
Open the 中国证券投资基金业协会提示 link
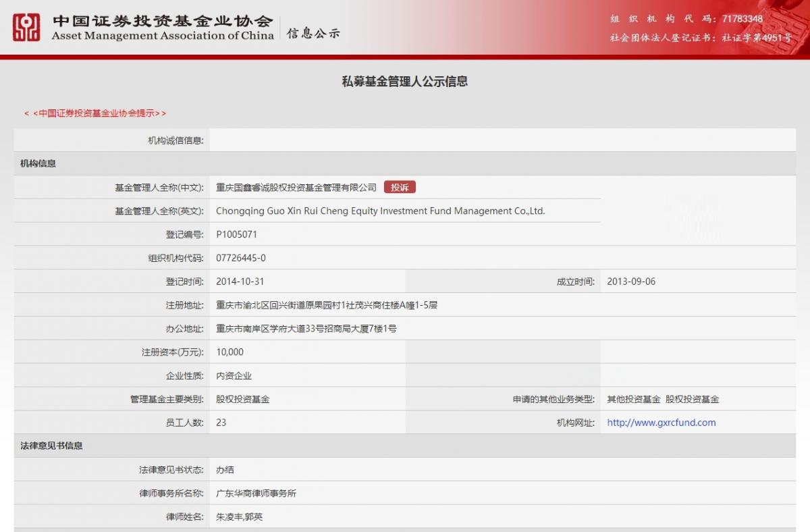coord(95,113)
